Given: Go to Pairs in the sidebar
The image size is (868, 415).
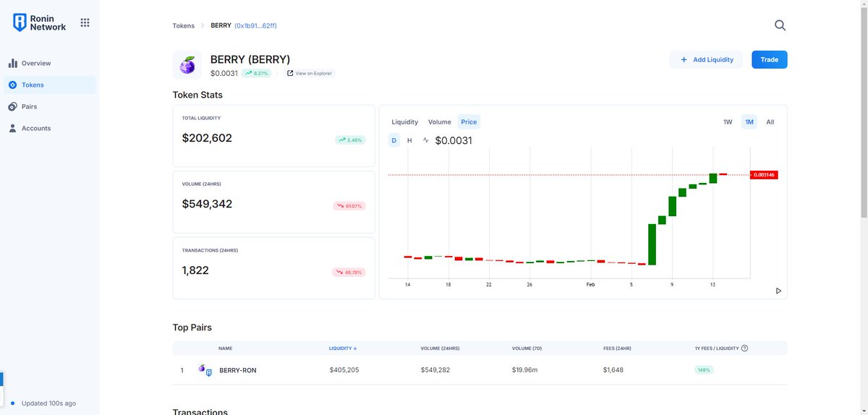Looking at the screenshot, I should [x=49, y=106].
